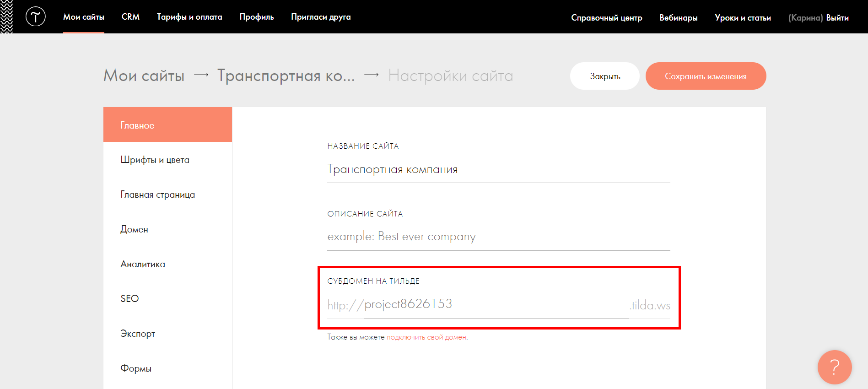Open the Вебинары link
Screen dimensions: 868x389
[678, 18]
